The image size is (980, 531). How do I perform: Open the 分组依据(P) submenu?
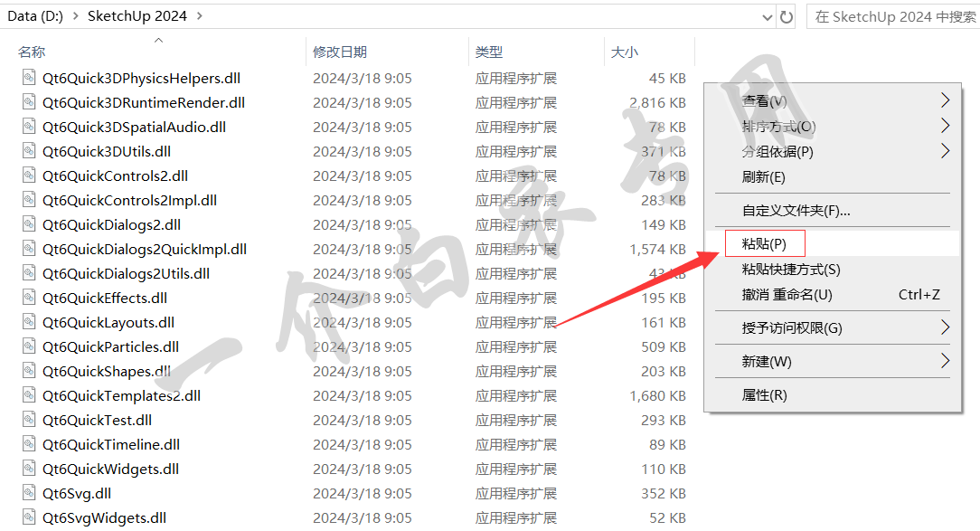click(833, 151)
